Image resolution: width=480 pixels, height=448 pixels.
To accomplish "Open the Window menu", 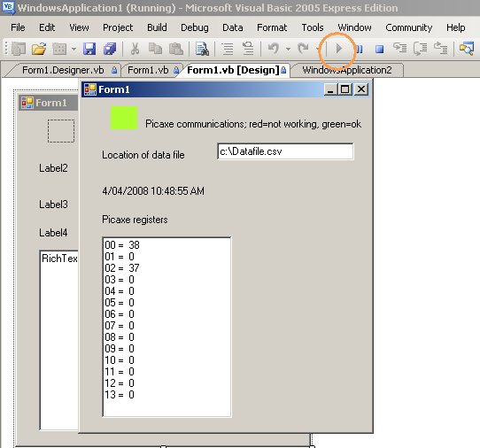I will point(354,27).
